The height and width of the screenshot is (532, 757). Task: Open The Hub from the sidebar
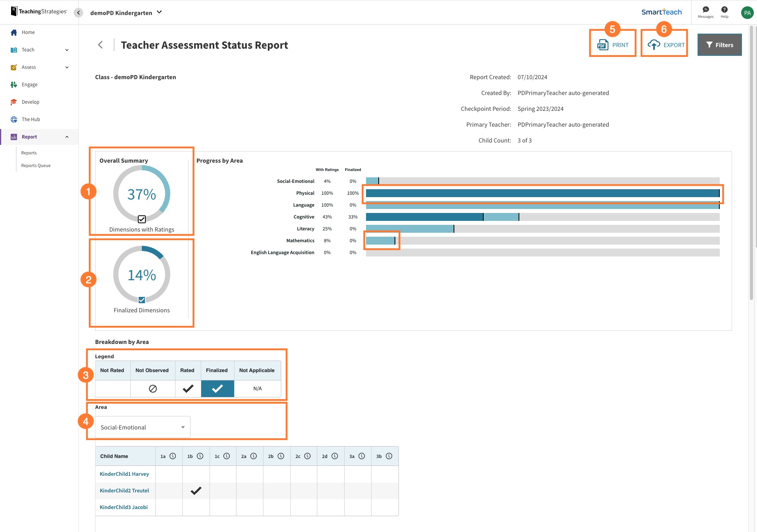point(14,119)
